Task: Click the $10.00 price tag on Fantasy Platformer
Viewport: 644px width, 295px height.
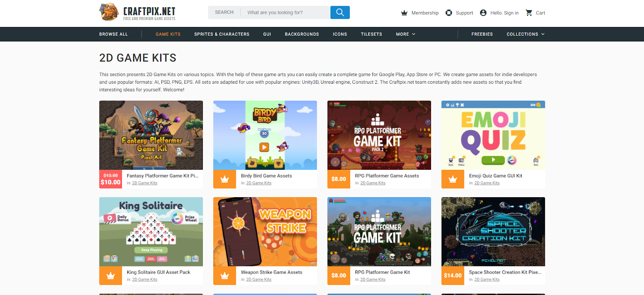Action: click(111, 182)
